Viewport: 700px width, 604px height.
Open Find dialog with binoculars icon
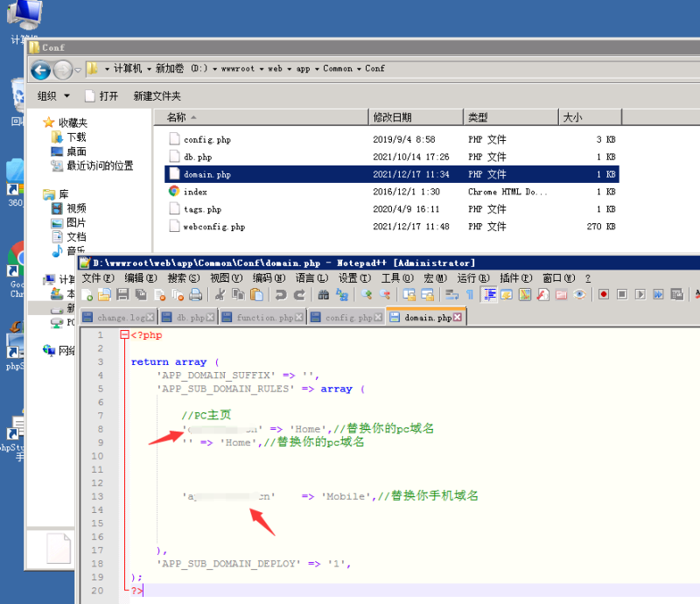coord(324,295)
